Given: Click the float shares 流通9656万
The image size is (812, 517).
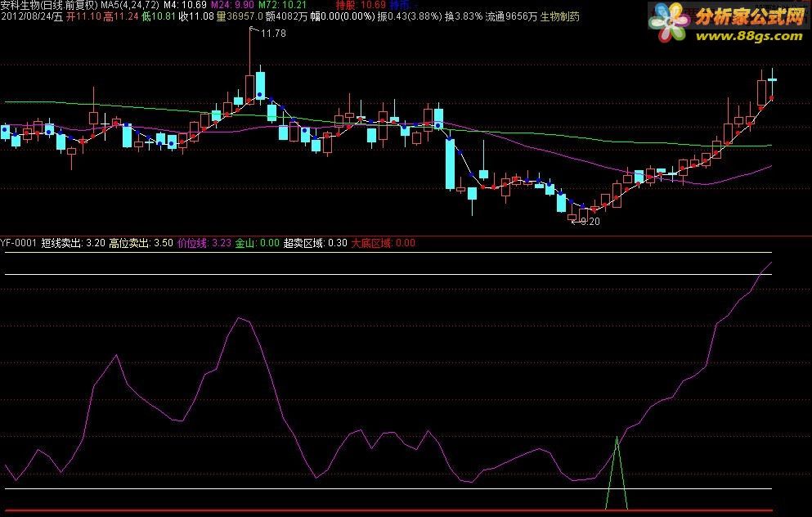Looking at the screenshot, I should click(x=510, y=16).
